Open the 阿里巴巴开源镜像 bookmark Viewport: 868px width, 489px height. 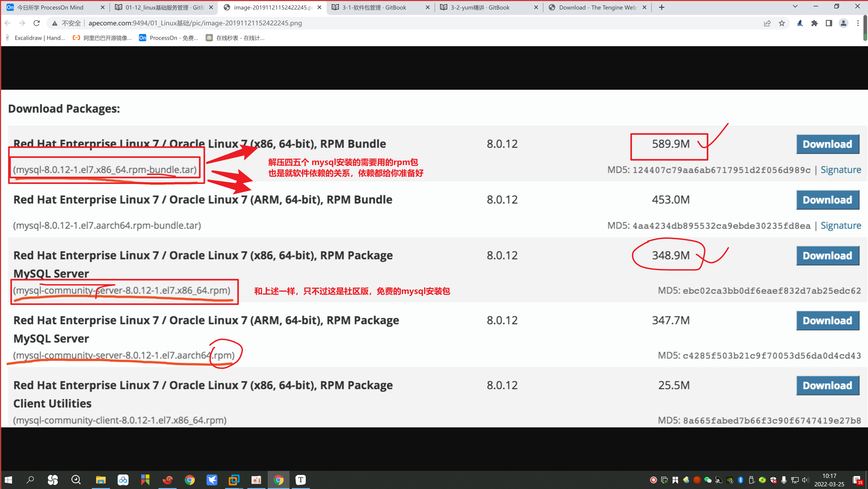click(x=102, y=38)
